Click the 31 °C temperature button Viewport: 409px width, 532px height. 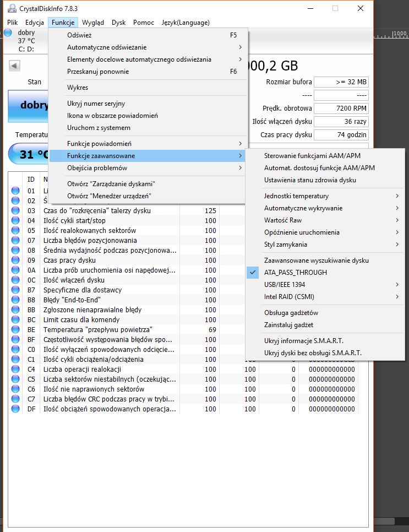coord(29,154)
